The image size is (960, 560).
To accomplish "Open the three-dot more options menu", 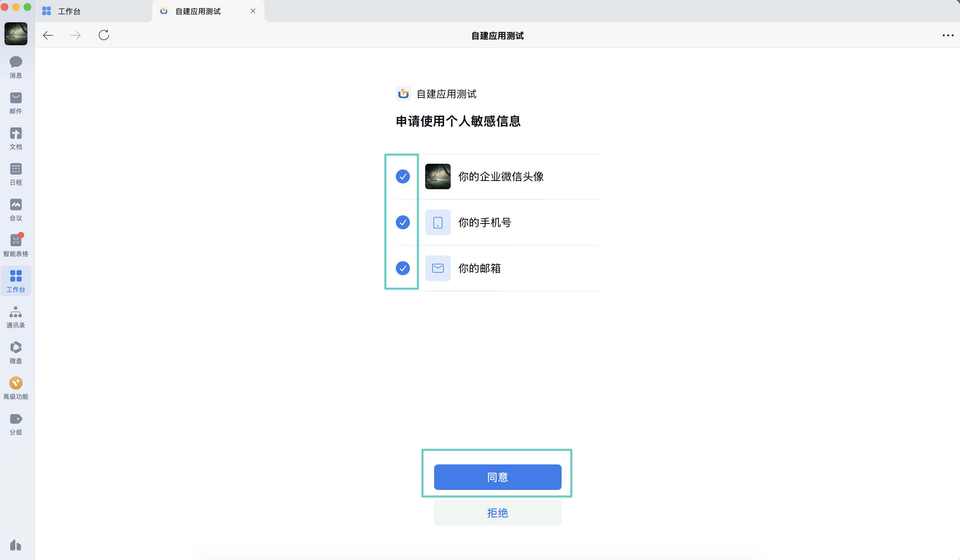I will (948, 35).
